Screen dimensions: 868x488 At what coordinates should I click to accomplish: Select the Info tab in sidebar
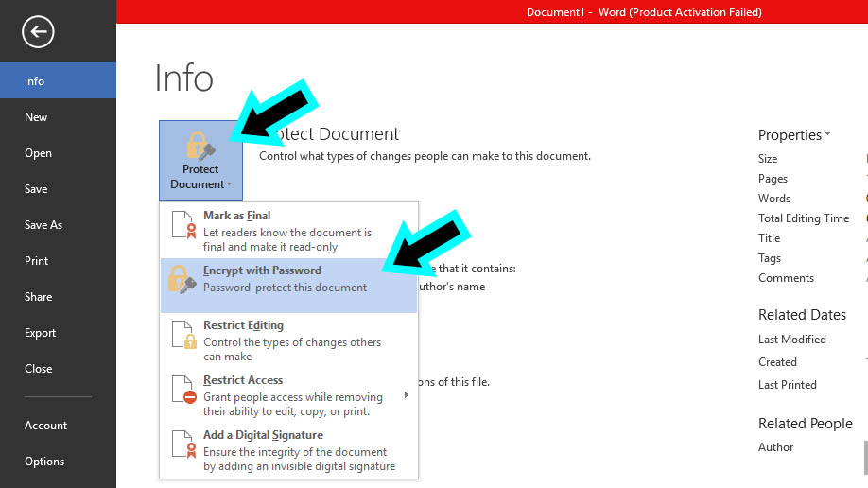35,81
